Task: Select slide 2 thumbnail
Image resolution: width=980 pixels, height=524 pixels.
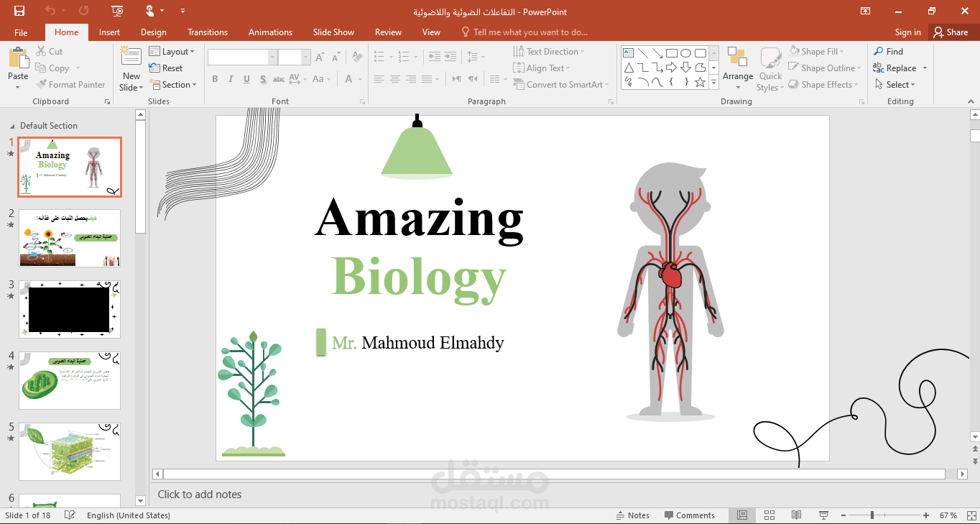Action: click(x=70, y=238)
